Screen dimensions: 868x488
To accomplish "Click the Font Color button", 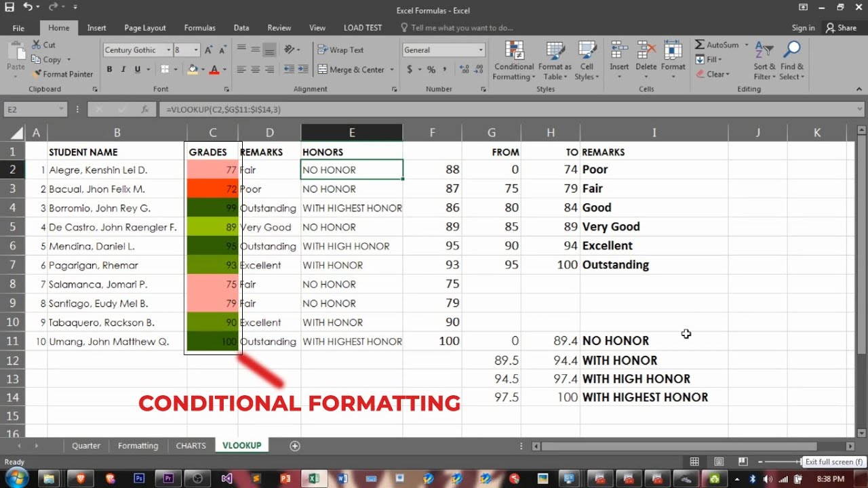I will 214,70.
